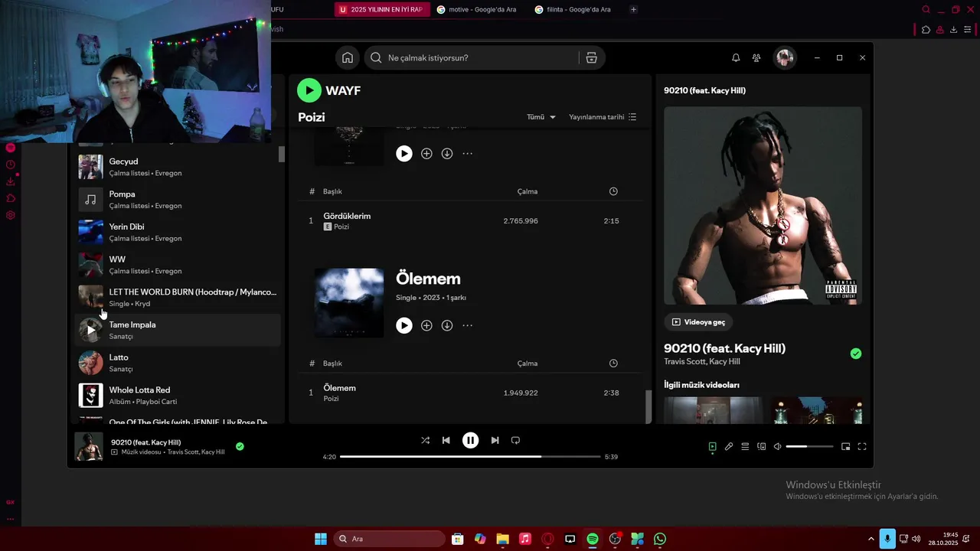The width and height of the screenshot is (980, 551).
Task: Switch to motive - Google'da Ara tab
Action: 476,9
